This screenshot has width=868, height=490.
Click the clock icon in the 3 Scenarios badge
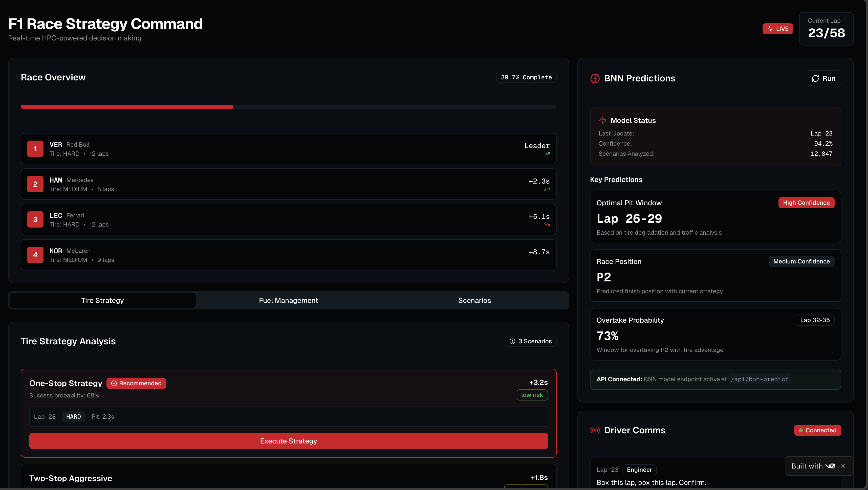(512, 341)
